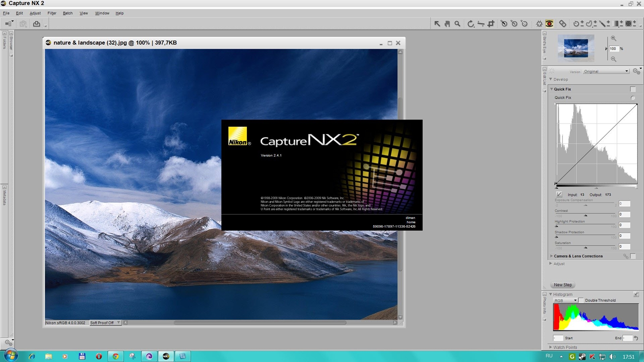
Task: Click the curve anchor point button near Input
Action: (559, 194)
